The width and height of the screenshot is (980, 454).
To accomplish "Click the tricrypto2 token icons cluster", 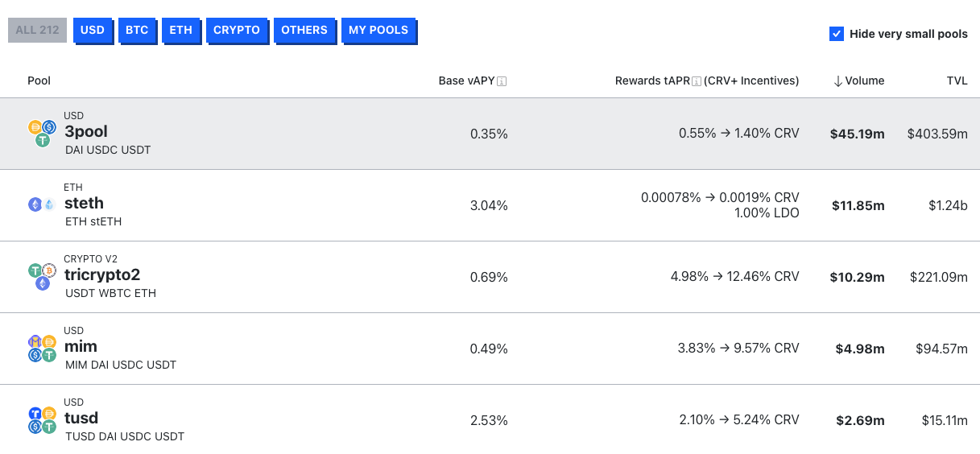I will 42,276.
